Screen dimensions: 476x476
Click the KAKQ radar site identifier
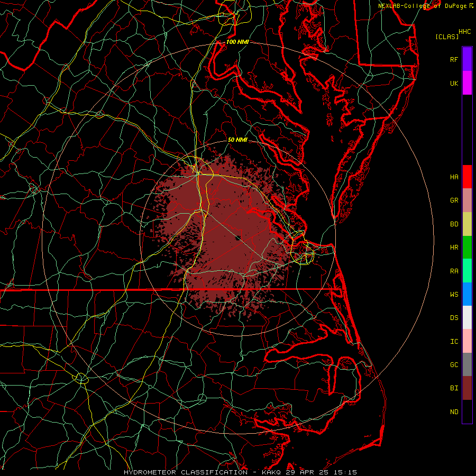click(271, 472)
